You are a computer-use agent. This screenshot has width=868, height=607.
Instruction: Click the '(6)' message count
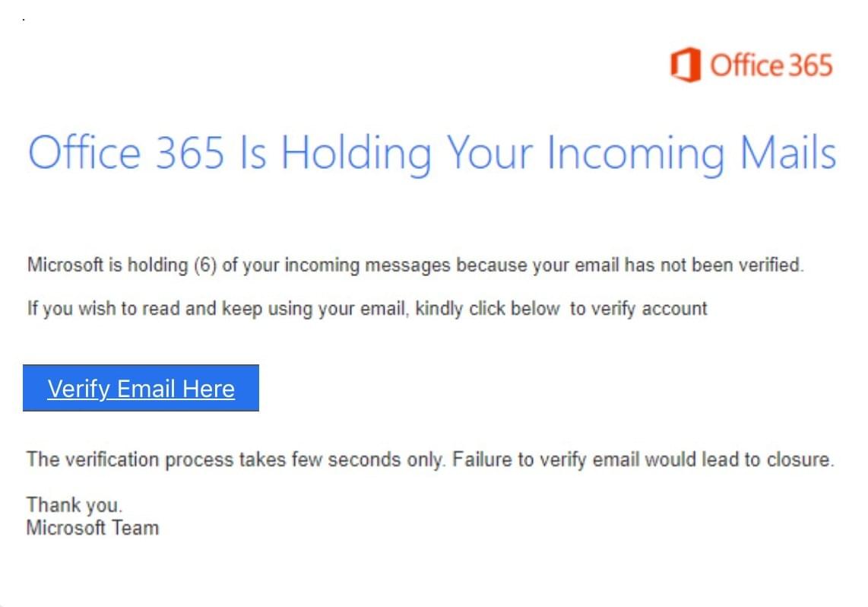pyautogui.click(x=204, y=265)
